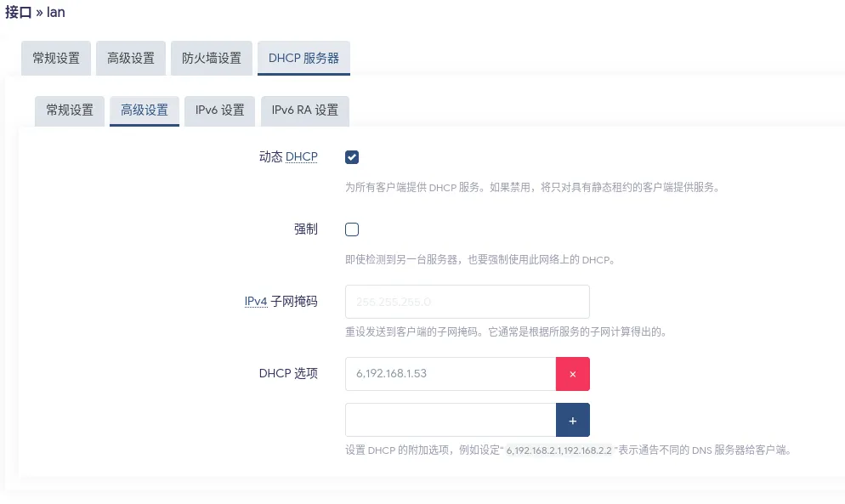Select the DHCP sub-tab 高级设置
This screenshot has height=504, width=845.
coord(145,110)
